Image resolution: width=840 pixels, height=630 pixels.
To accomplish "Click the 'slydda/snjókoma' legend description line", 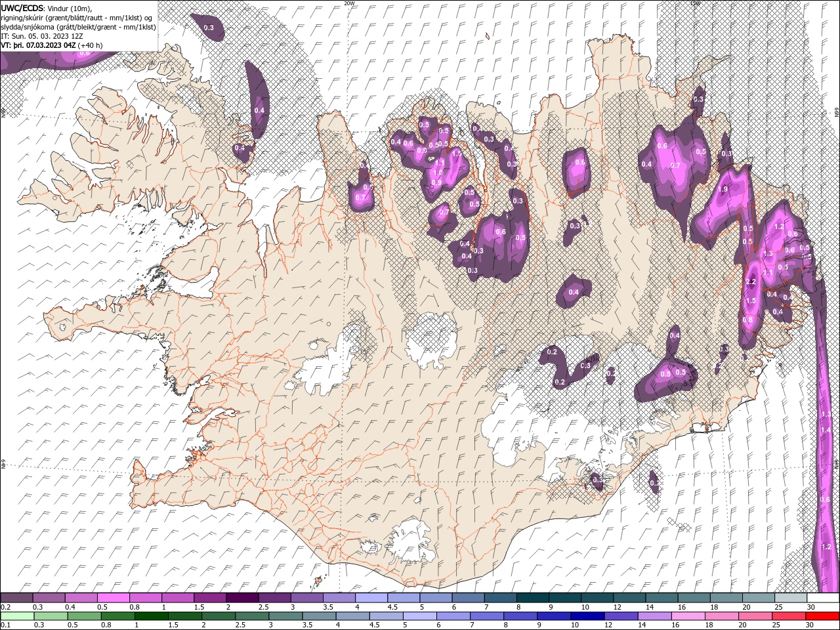I will [79, 27].
